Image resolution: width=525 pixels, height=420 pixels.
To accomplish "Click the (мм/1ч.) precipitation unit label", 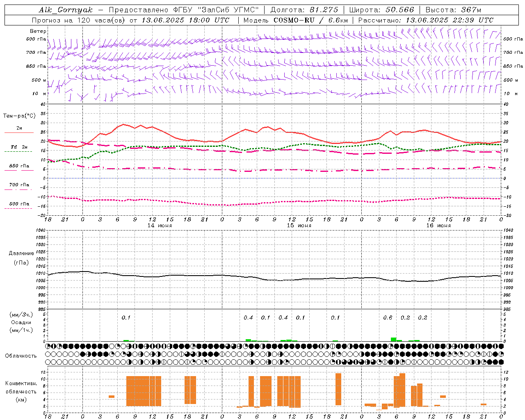I will coord(21,331).
